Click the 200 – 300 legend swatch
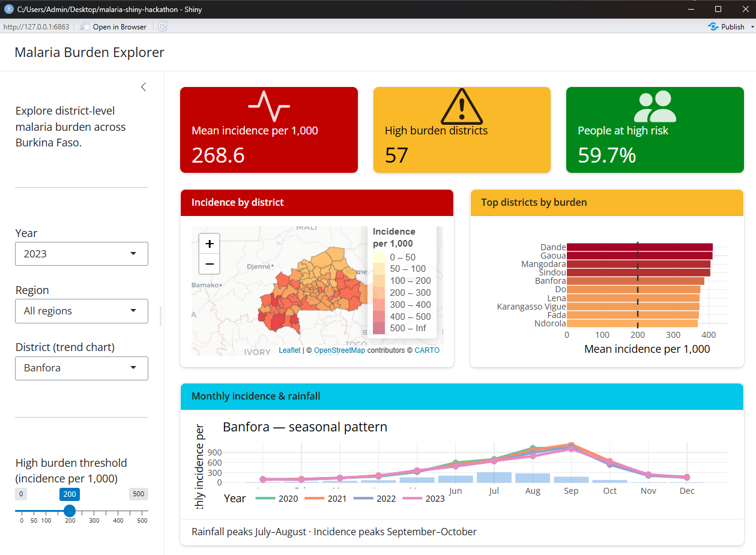 (x=379, y=293)
